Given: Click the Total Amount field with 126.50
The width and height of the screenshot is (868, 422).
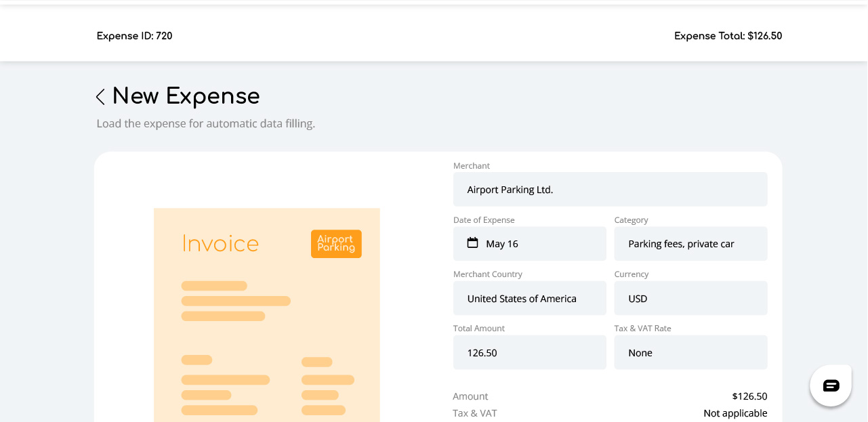Looking at the screenshot, I should (x=529, y=353).
